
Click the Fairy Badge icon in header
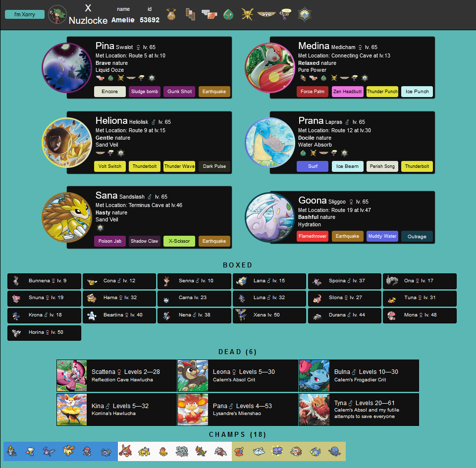click(266, 14)
